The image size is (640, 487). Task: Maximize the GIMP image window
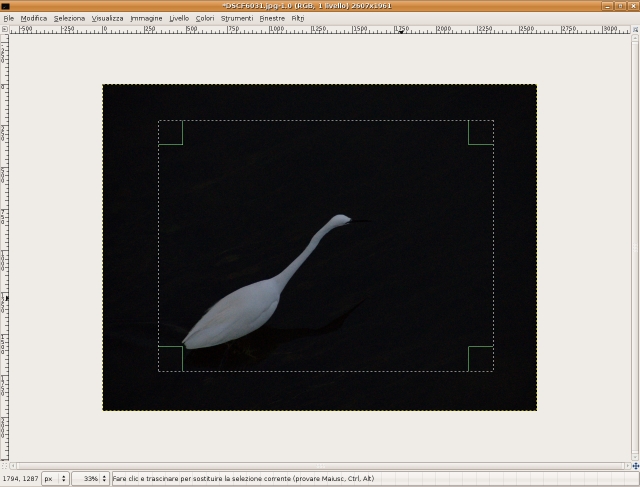(x=620, y=6)
